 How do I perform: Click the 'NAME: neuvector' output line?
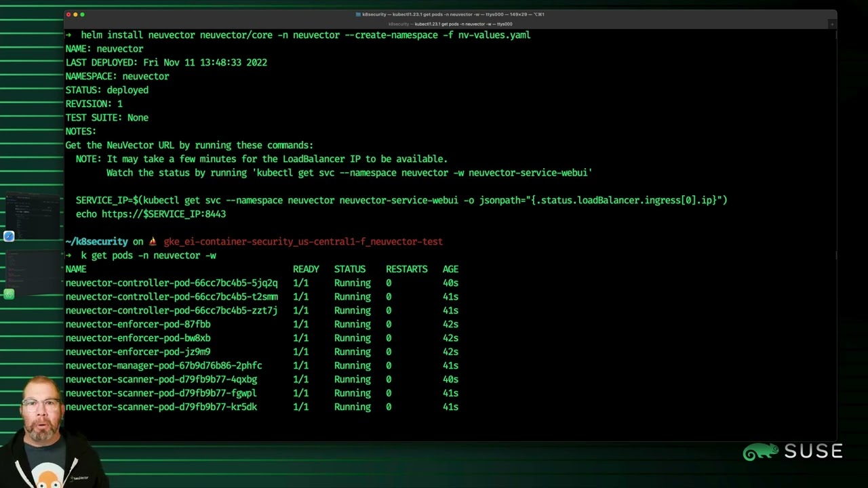coord(104,49)
